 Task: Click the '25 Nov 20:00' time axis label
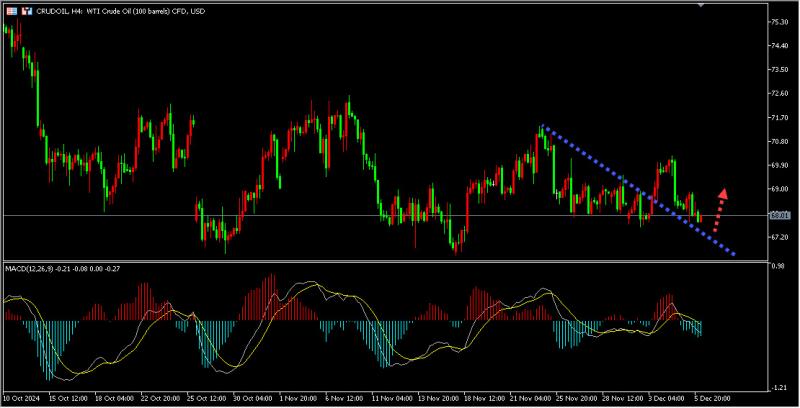pyautogui.click(x=576, y=398)
